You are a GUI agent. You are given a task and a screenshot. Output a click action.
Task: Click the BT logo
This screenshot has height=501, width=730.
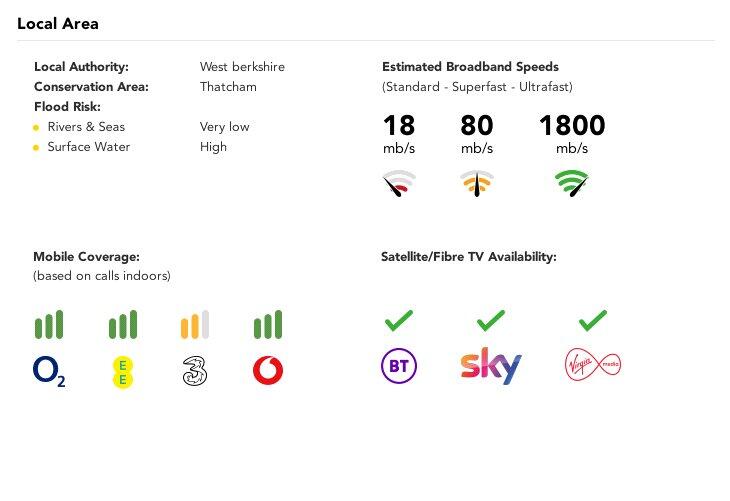click(x=398, y=367)
